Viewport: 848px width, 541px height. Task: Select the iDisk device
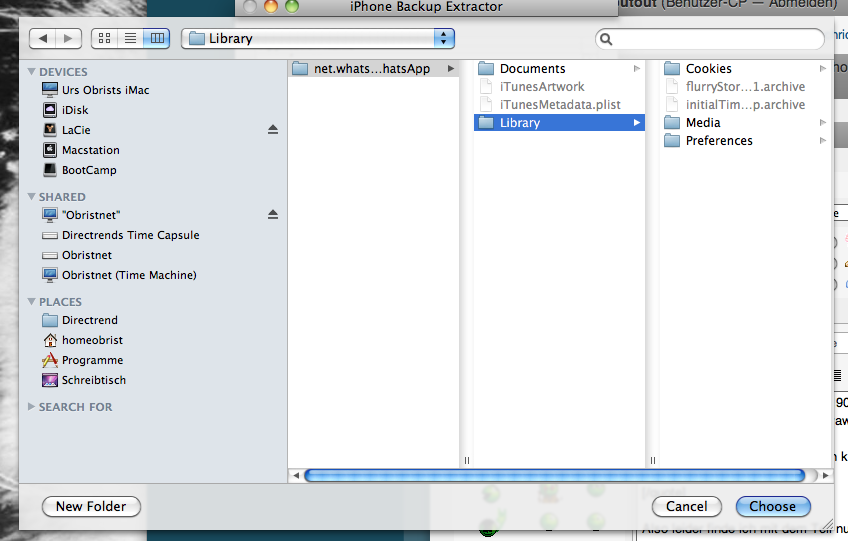click(74, 110)
